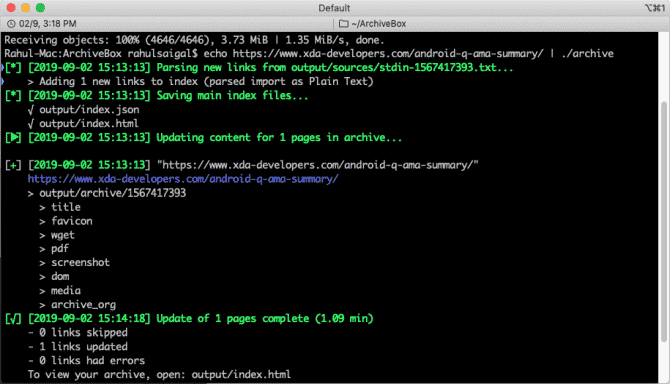Close the terminal window with red button

click(x=11, y=8)
